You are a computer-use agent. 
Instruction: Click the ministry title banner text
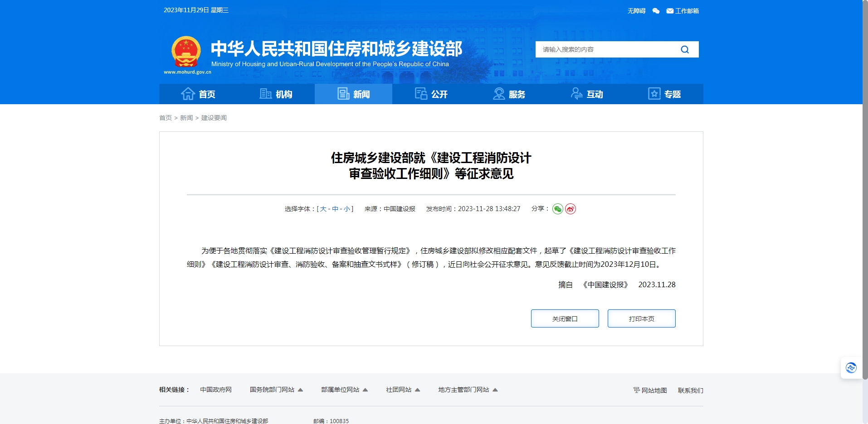tap(336, 49)
